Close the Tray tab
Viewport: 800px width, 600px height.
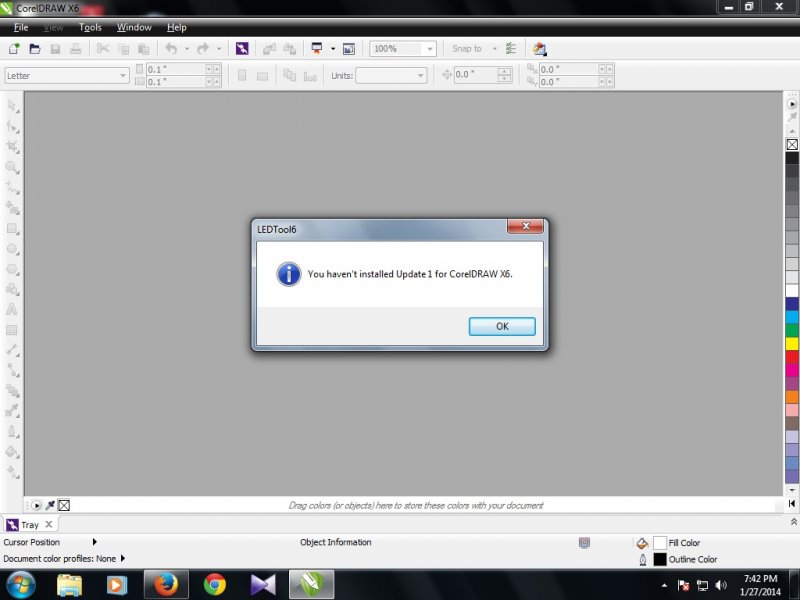48,524
